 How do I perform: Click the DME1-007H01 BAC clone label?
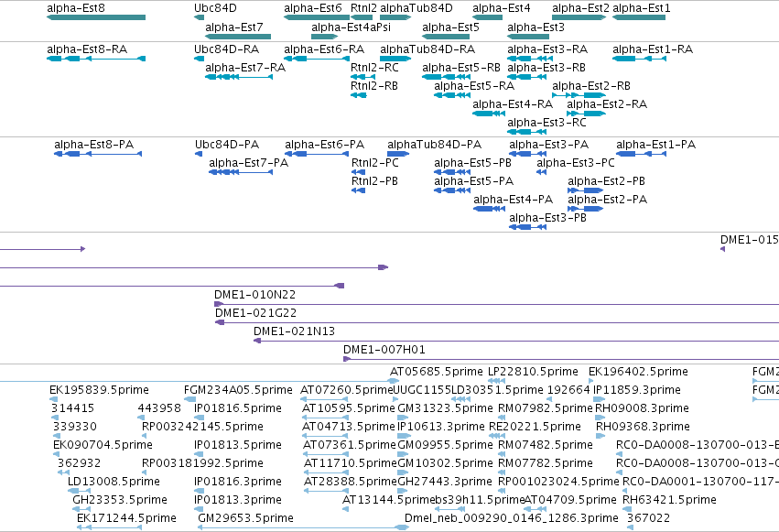384,350
